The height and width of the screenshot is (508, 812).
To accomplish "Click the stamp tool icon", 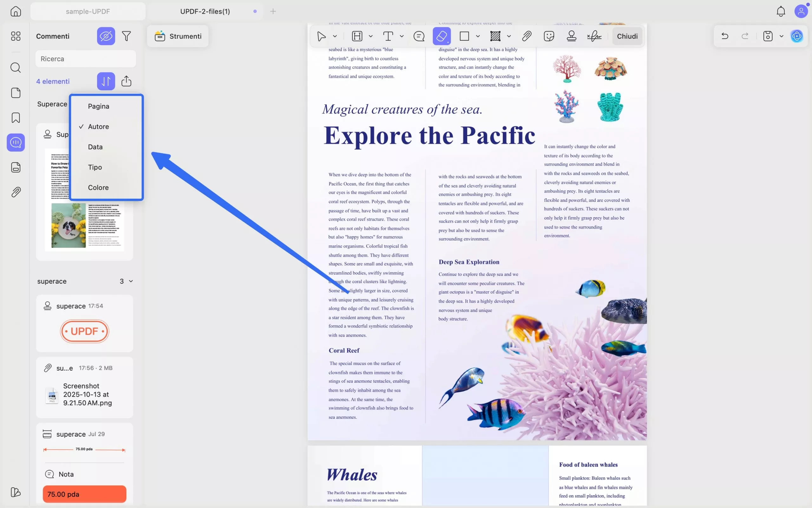I will 571,36.
